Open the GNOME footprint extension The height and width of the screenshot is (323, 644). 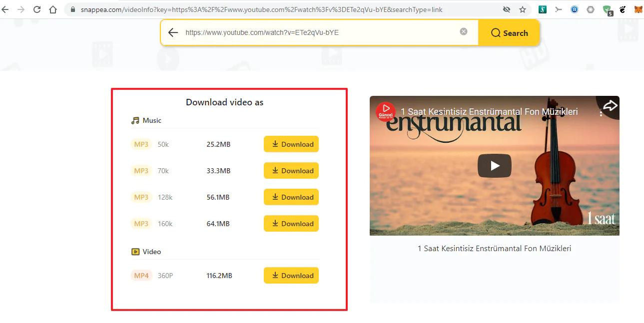click(623, 9)
